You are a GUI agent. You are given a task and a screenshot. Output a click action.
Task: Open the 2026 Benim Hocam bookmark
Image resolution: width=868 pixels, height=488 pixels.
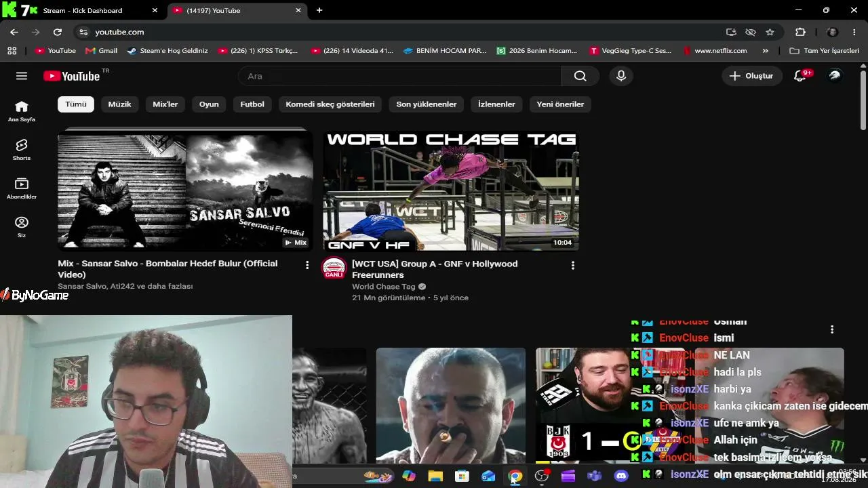click(536, 51)
